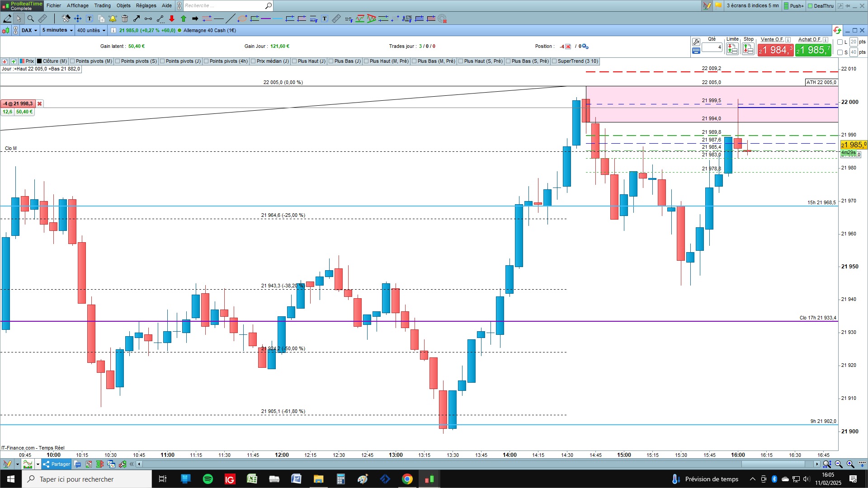Select the magnifier zoom tool

click(x=30, y=19)
